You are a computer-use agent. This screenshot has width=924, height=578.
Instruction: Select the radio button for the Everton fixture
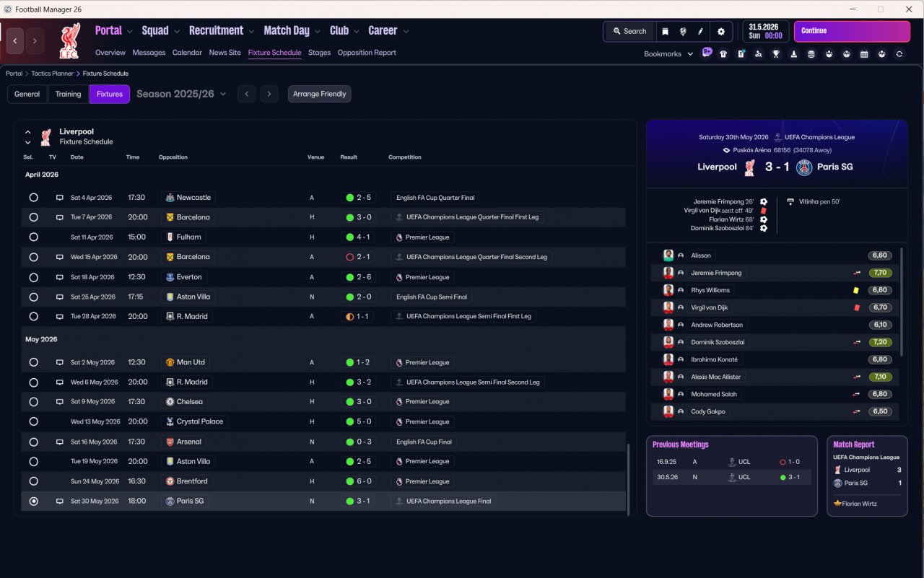(33, 277)
